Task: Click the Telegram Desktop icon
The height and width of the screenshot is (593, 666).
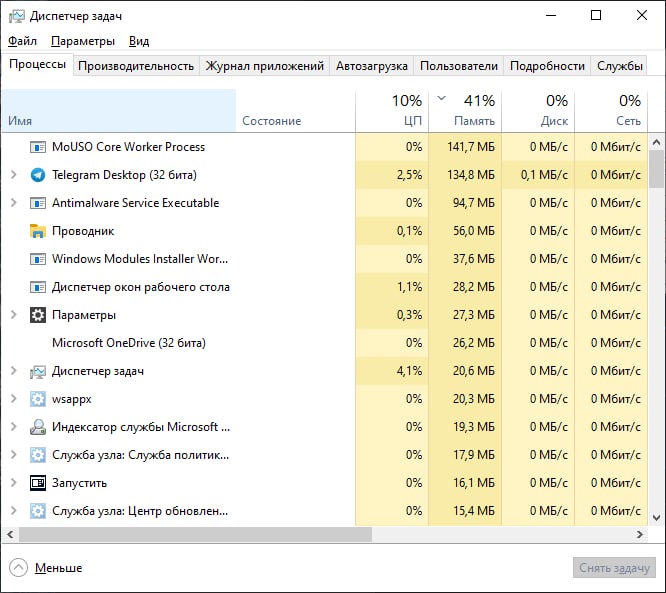Action: tap(38, 175)
